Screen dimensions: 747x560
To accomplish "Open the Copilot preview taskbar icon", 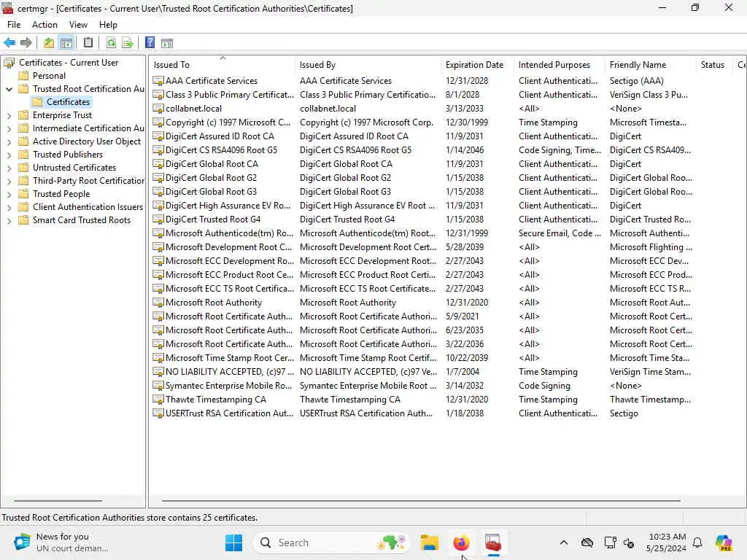I will 724,542.
